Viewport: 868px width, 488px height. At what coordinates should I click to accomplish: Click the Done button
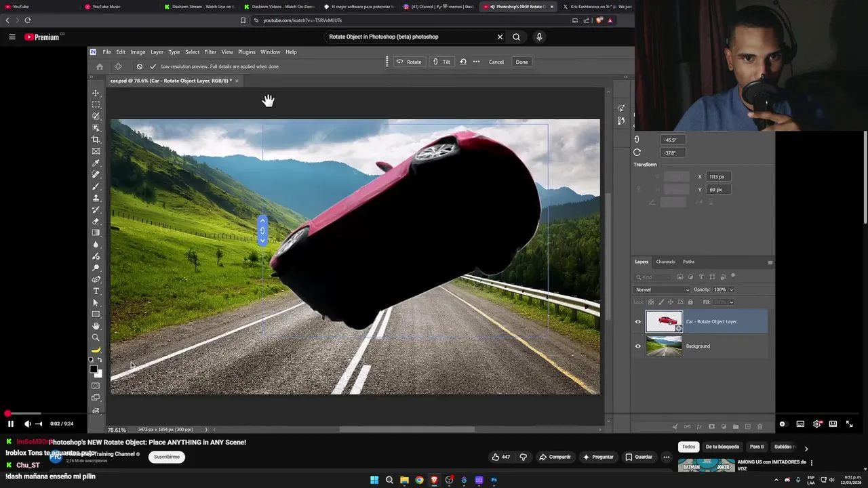(521, 62)
